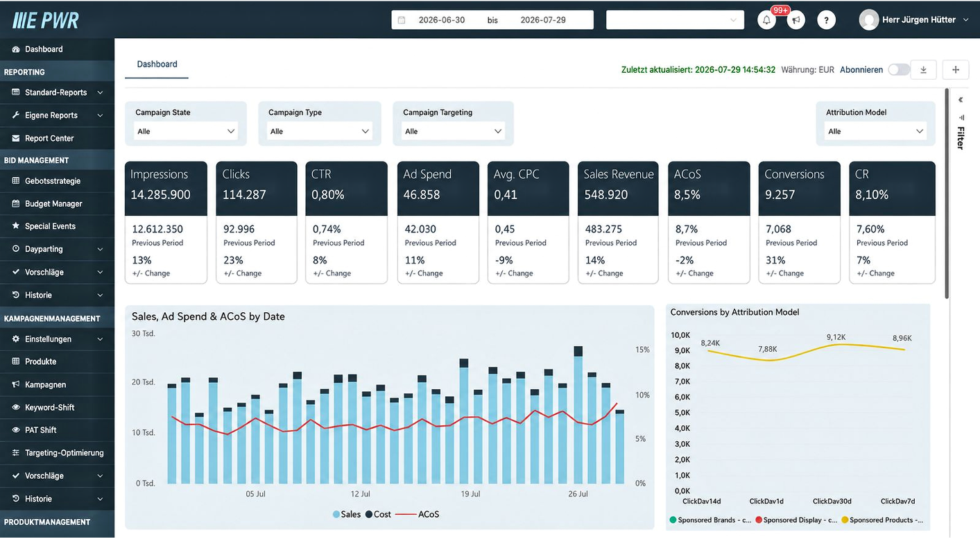Click the 9,12K data label on conversions chart
The image size is (980, 539).
pos(836,337)
